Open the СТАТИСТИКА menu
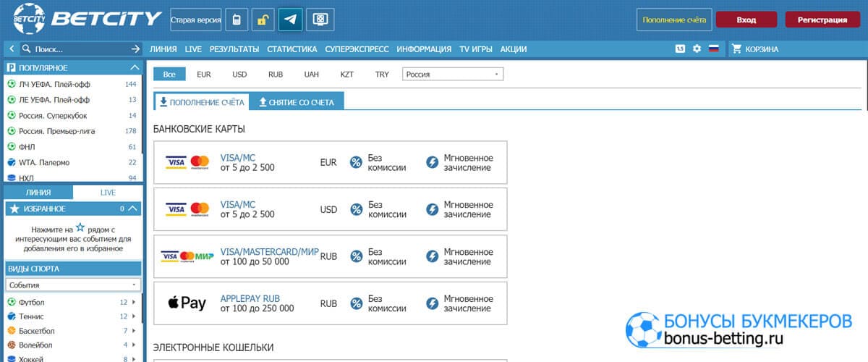Viewport: 868px width, 362px height. pos(292,49)
